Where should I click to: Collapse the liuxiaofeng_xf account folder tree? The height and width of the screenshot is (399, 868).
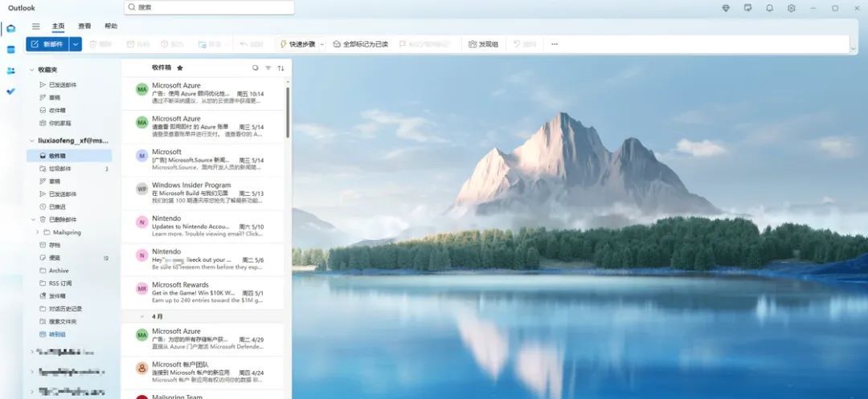(32, 141)
